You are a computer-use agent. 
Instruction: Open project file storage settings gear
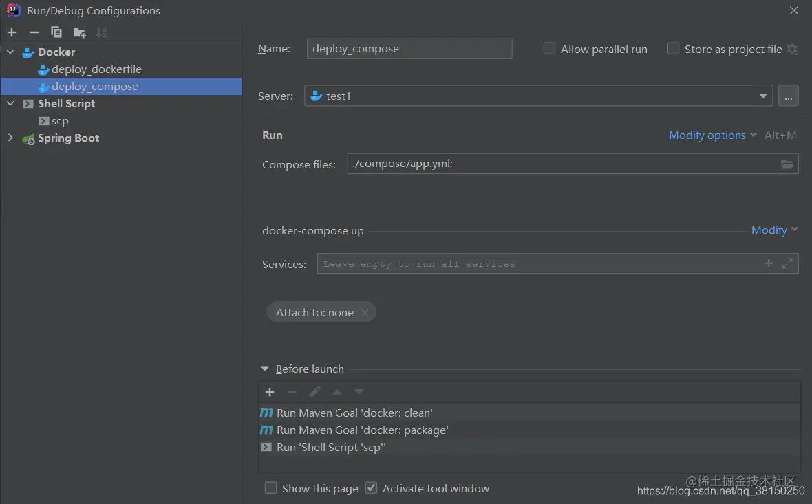click(x=792, y=49)
